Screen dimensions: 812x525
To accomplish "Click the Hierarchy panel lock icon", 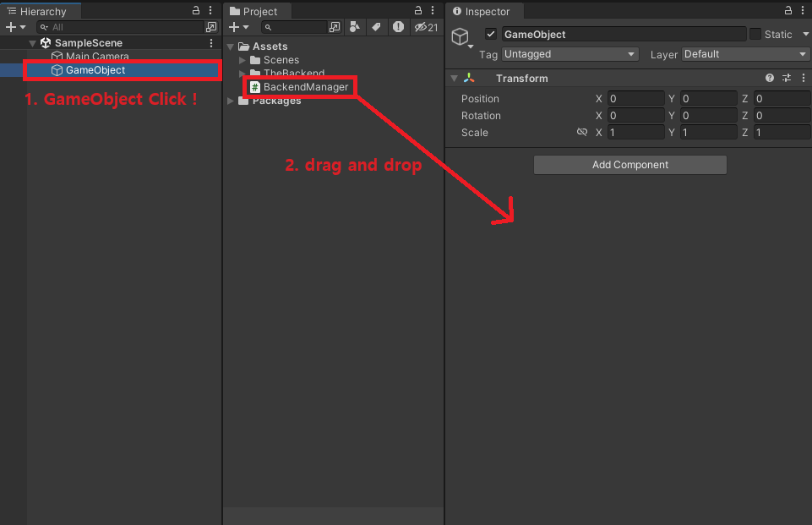I will pos(196,10).
